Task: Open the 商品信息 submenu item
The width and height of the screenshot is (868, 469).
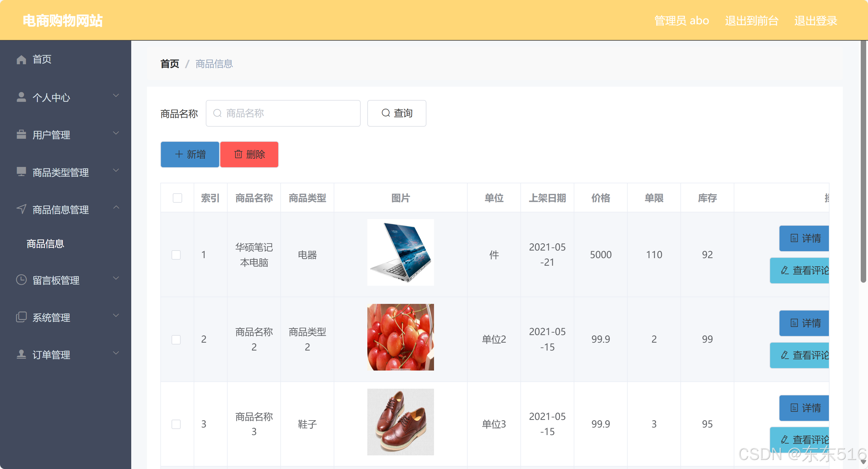Action: point(45,244)
